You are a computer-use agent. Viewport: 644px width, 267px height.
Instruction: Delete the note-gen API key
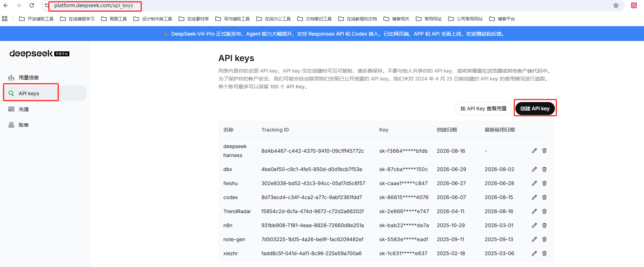[x=544, y=239]
